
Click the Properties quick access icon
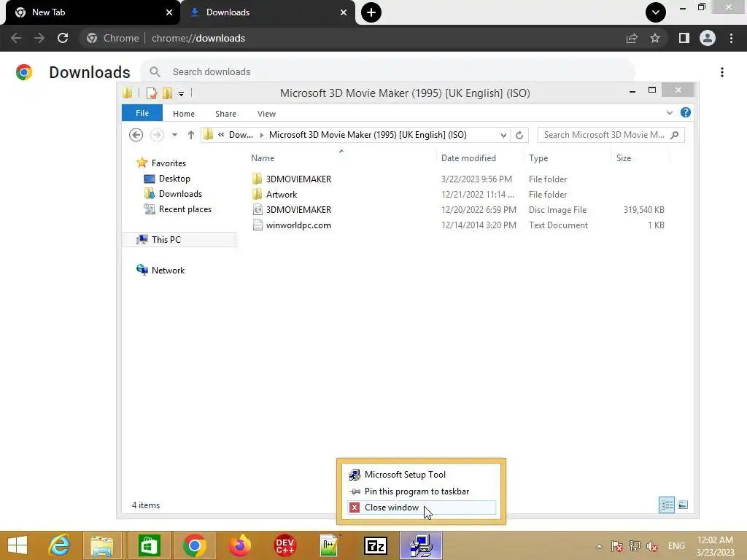152,93
